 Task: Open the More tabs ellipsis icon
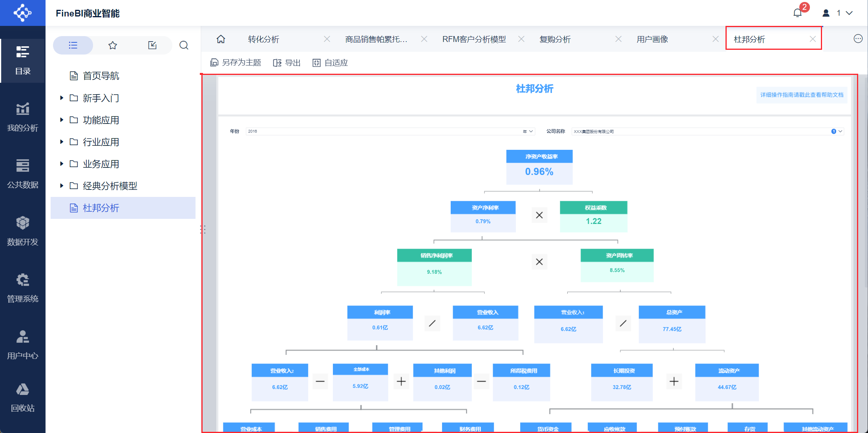(x=858, y=38)
